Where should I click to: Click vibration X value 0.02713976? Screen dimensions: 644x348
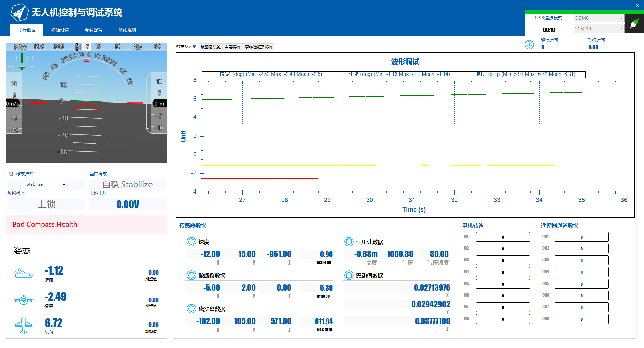(432, 288)
